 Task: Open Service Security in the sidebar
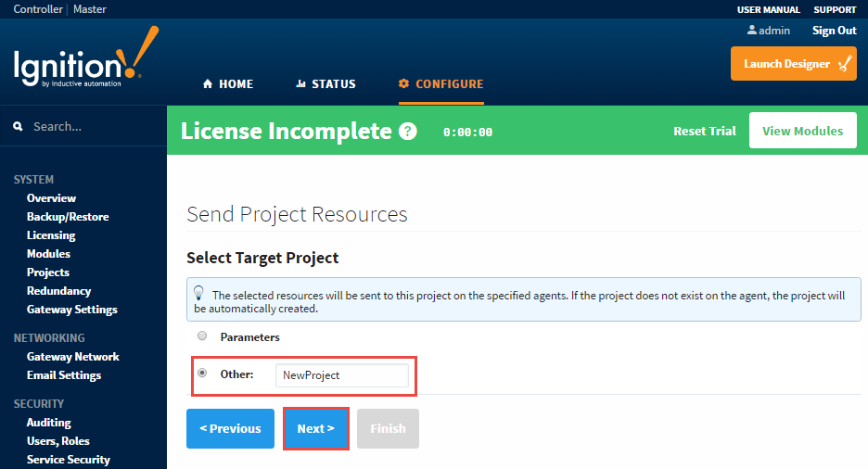[x=69, y=460]
